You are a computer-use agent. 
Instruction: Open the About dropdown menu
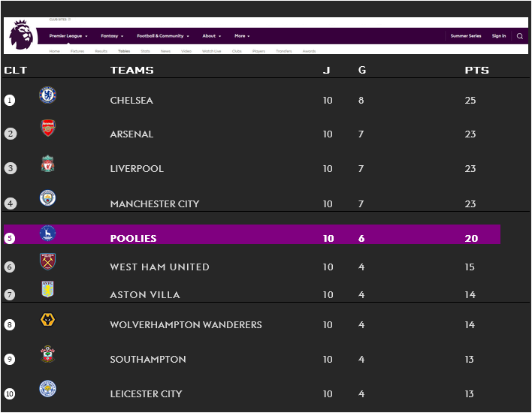[x=211, y=36]
